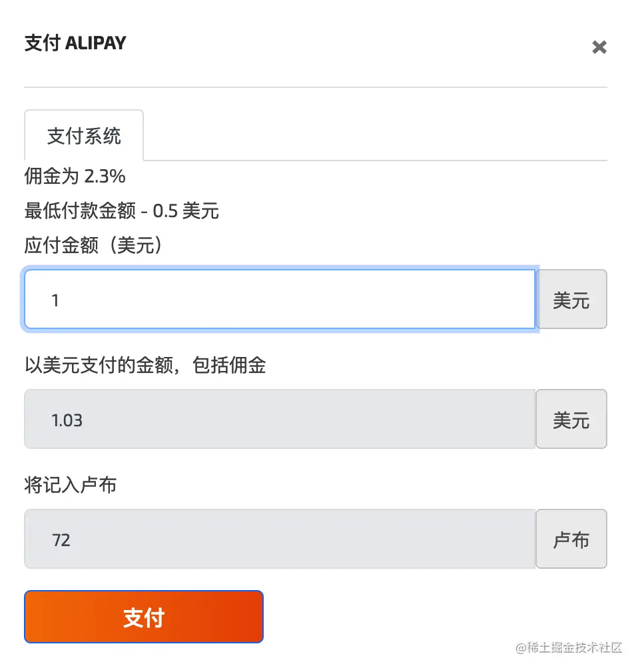Screen dimensions: 640x672
Task: Close the Alipay payment dialog
Action: click(x=599, y=47)
